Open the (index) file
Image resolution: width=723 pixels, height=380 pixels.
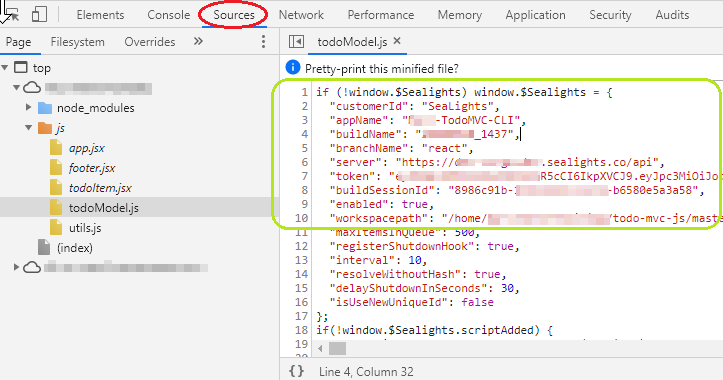[75, 248]
